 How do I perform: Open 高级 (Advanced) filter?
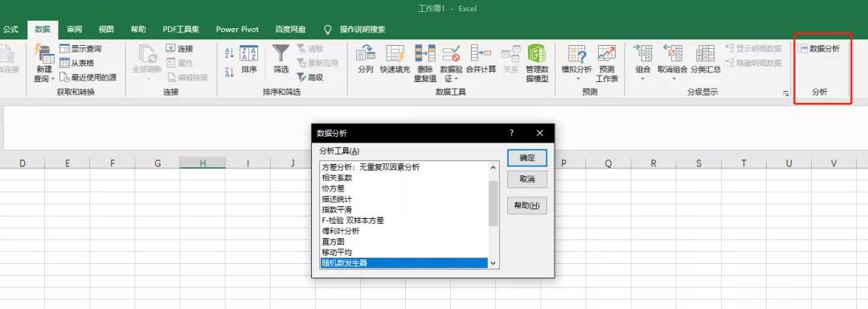[310, 77]
